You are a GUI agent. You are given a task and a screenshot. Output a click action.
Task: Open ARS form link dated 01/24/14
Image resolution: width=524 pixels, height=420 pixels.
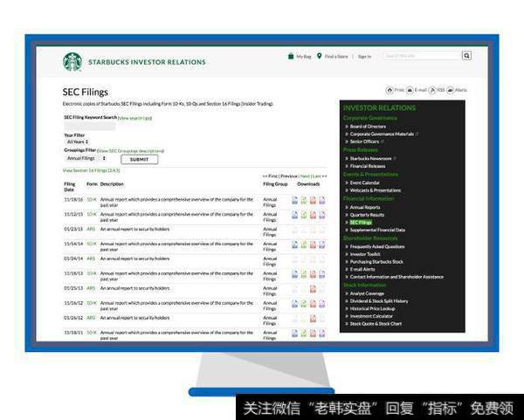91,258
